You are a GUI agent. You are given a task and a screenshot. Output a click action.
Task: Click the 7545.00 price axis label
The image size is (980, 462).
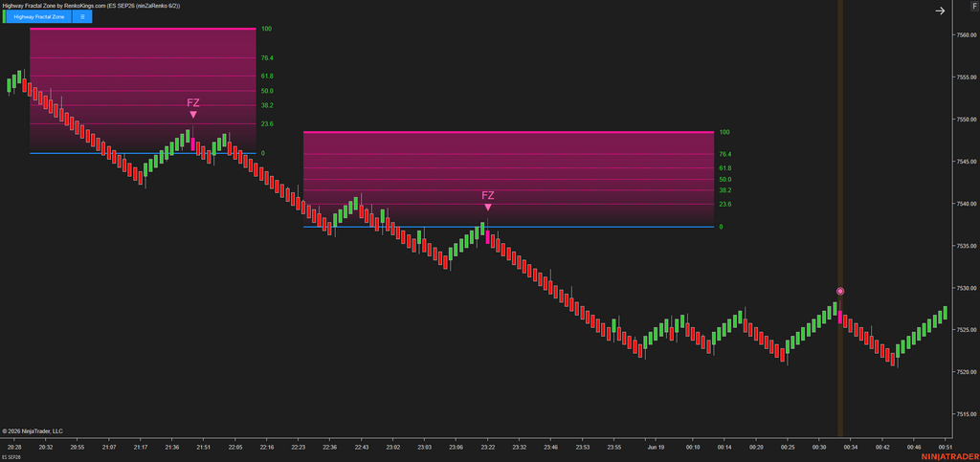pyautogui.click(x=967, y=162)
